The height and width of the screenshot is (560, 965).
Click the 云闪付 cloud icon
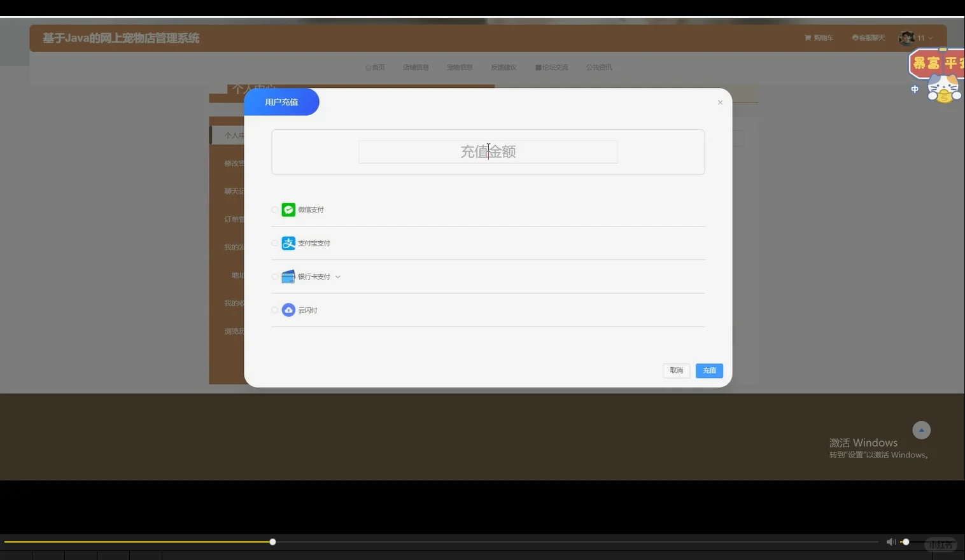tap(288, 310)
